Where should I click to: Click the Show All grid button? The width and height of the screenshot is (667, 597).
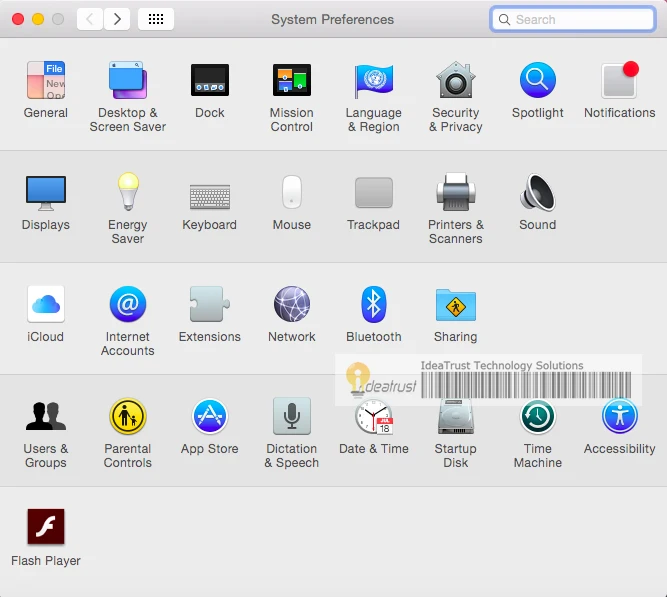[x=156, y=19]
